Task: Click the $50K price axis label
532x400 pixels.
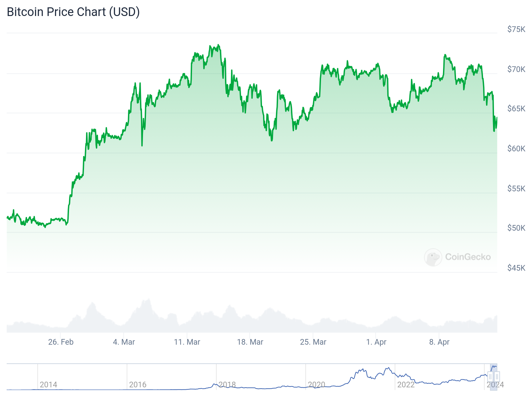Action: click(x=516, y=228)
